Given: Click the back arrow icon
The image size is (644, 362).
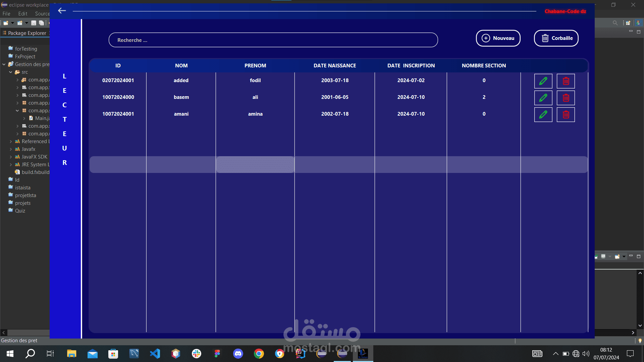Looking at the screenshot, I should point(62,11).
